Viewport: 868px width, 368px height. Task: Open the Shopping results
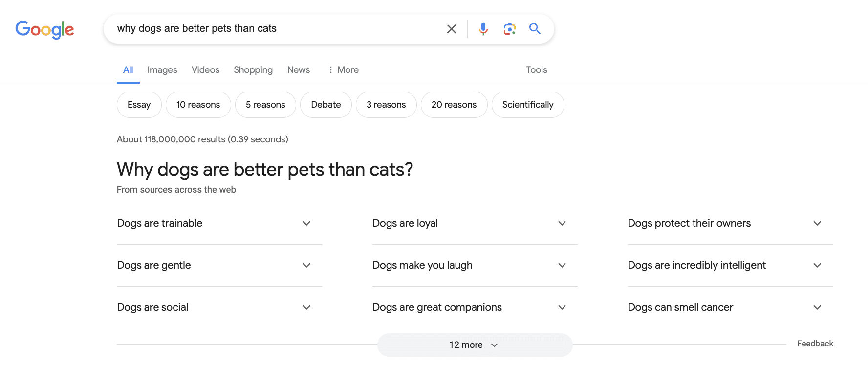pyautogui.click(x=253, y=69)
